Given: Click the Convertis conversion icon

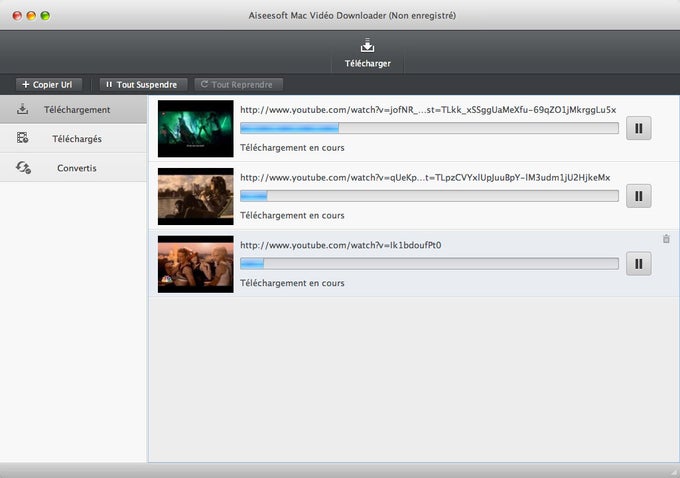Looking at the screenshot, I should click(23, 167).
